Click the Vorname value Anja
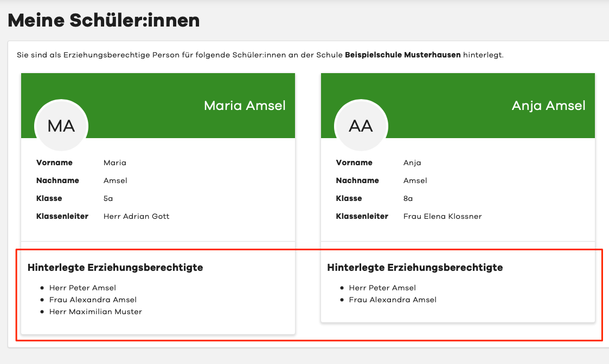Screen dimensions: 609x364 [x=412, y=162]
